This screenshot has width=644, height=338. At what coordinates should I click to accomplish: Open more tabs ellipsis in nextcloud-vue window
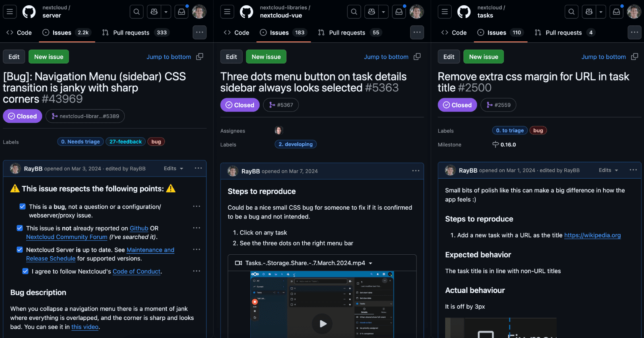(x=417, y=32)
